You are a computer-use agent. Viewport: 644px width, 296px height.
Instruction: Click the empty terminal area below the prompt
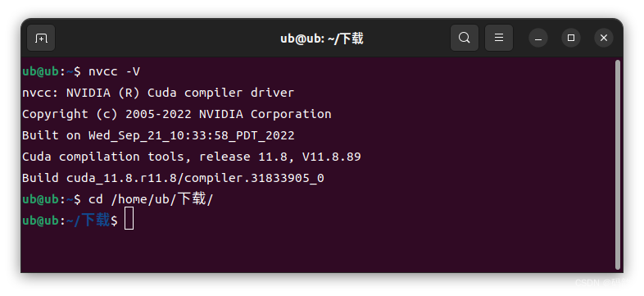point(316,251)
